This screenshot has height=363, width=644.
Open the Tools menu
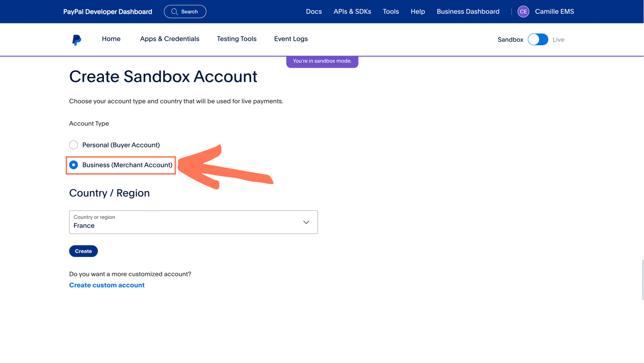tap(391, 11)
